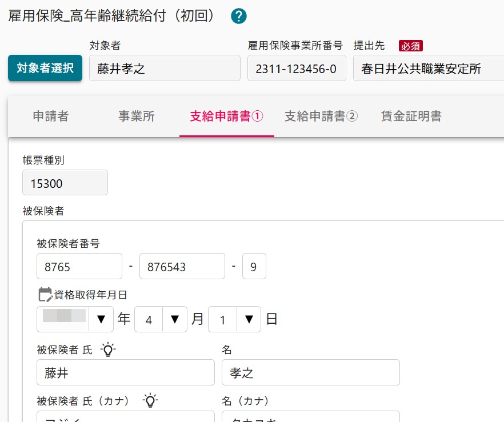The height and width of the screenshot is (422, 504).
Task: Open the 賃金証明書 tab
Action: click(411, 116)
